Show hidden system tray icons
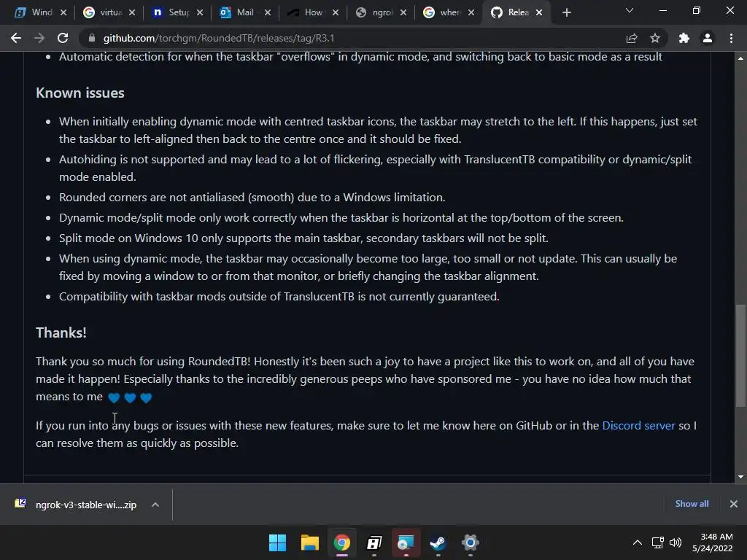Viewport: 747px width, 560px height. [638, 542]
